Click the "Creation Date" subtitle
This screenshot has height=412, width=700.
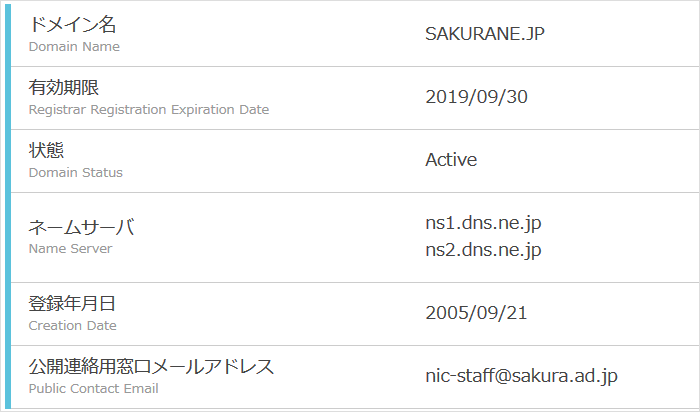72,325
